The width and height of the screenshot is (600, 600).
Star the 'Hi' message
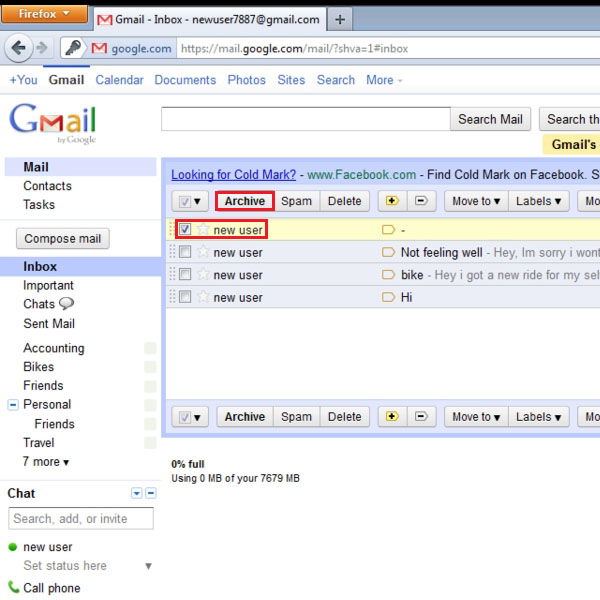pyautogui.click(x=203, y=297)
